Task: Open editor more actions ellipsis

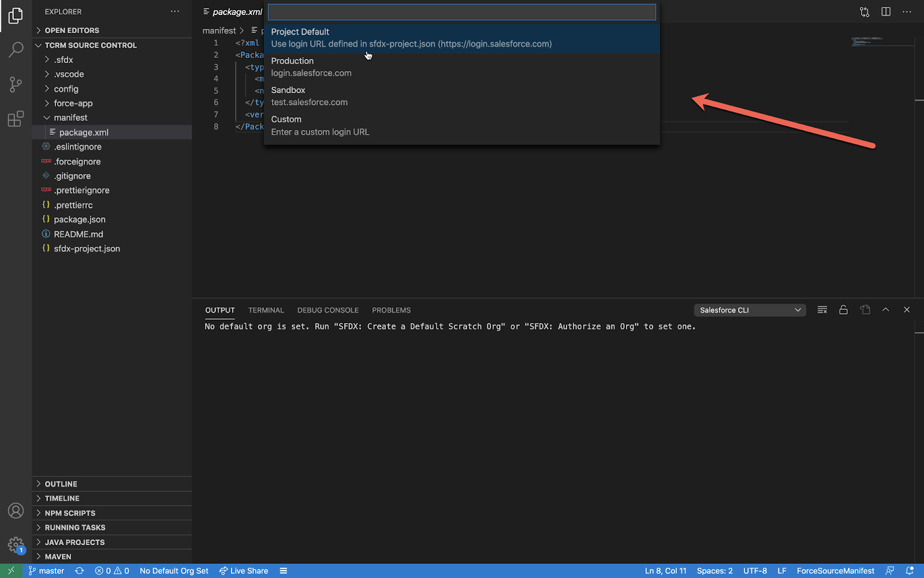Action: pos(907,12)
